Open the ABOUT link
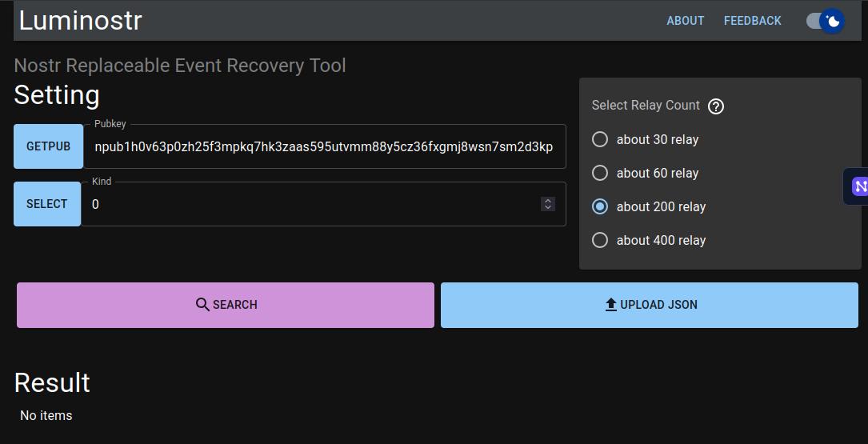The width and height of the screenshot is (868, 444). (686, 21)
